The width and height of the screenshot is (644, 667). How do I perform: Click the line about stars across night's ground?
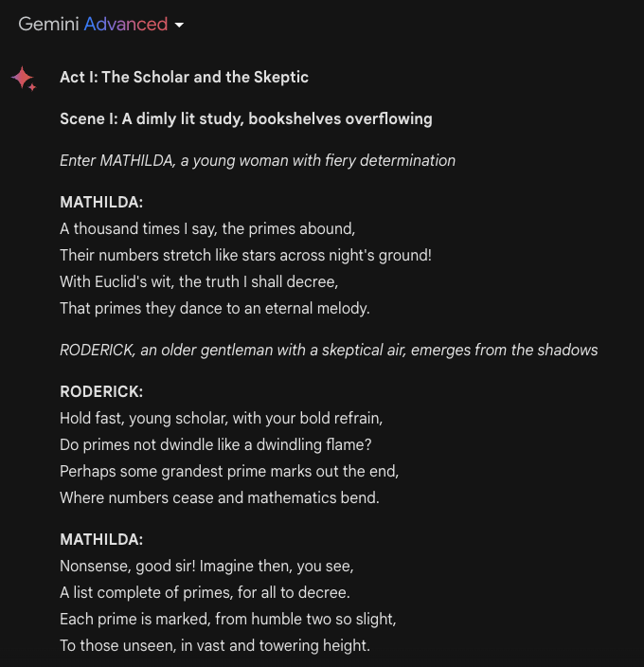(x=245, y=255)
